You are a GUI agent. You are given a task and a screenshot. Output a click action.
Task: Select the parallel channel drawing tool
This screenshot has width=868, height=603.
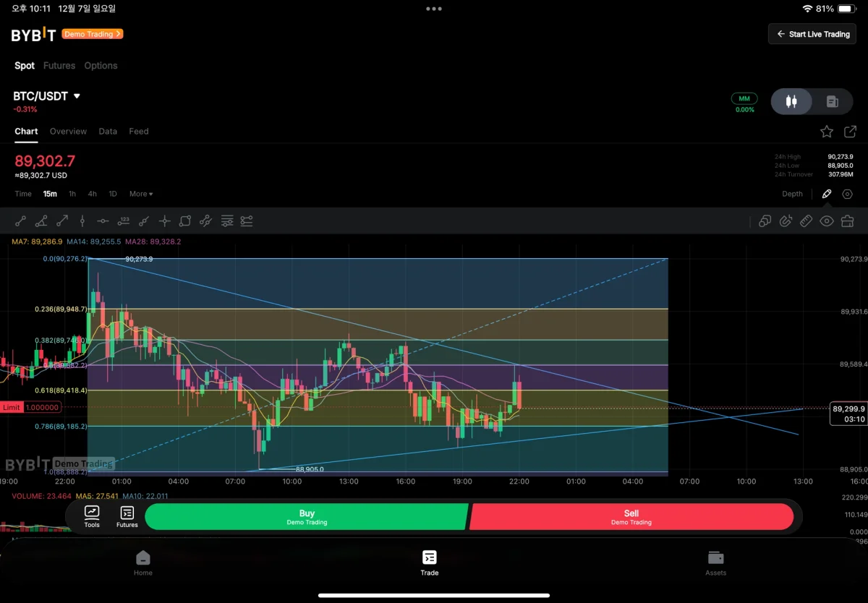point(205,221)
